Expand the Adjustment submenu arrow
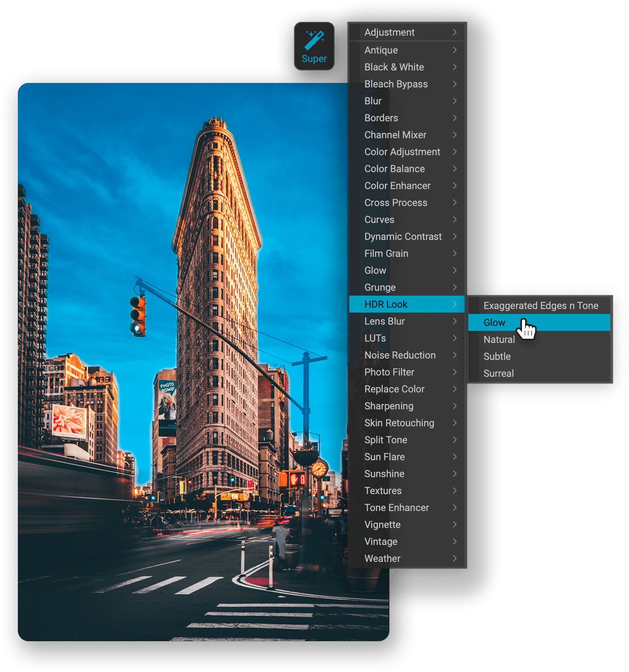This screenshot has height=672, width=629. [454, 32]
